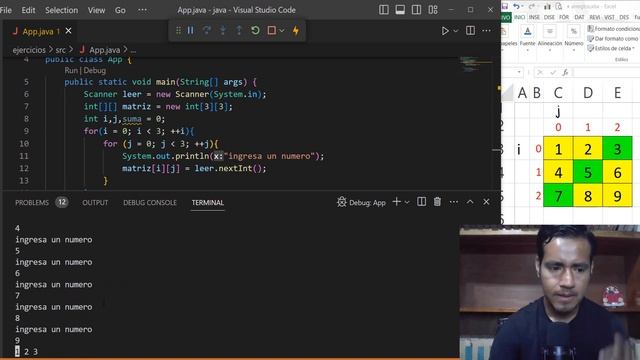This screenshot has width=640, height=360.
Task: Click the debug Step Into icon
Action: tap(223, 31)
